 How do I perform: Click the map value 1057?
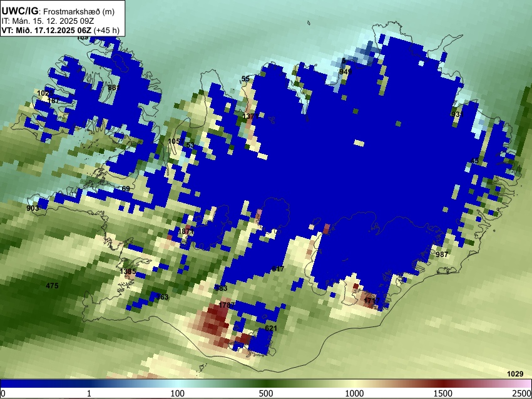point(176,141)
